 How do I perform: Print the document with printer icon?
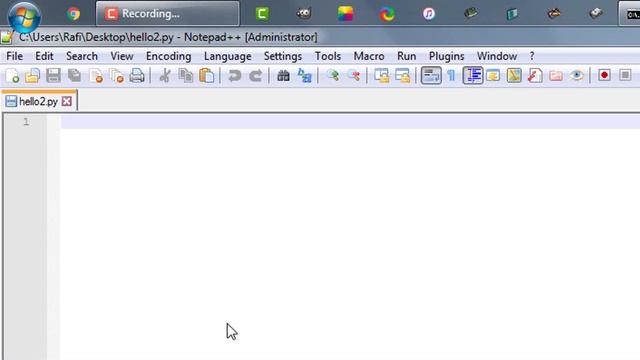pyautogui.click(x=137, y=76)
